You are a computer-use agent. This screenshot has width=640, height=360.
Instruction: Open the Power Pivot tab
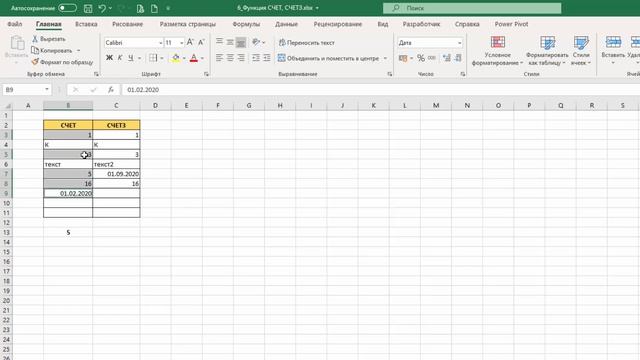point(511,24)
